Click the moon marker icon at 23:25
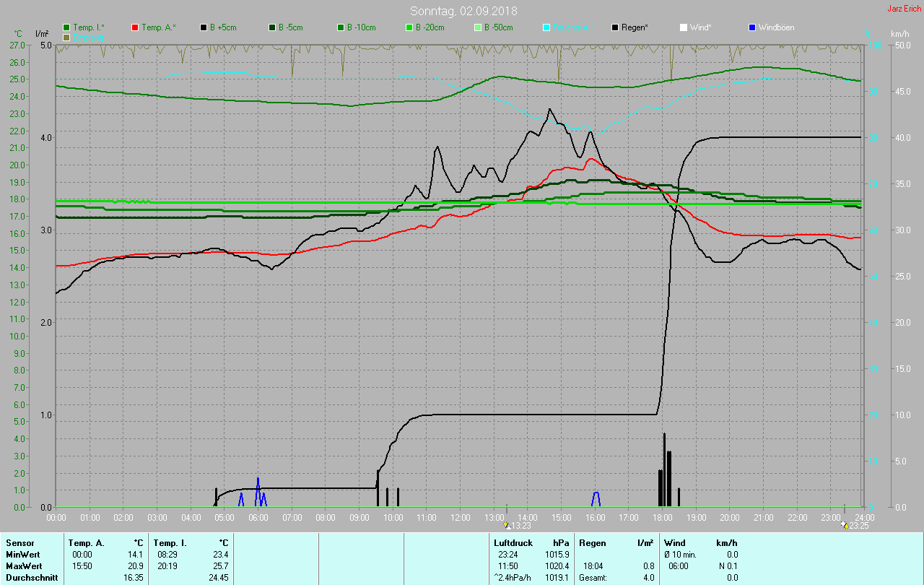The image size is (924, 585). coord(845,525)
